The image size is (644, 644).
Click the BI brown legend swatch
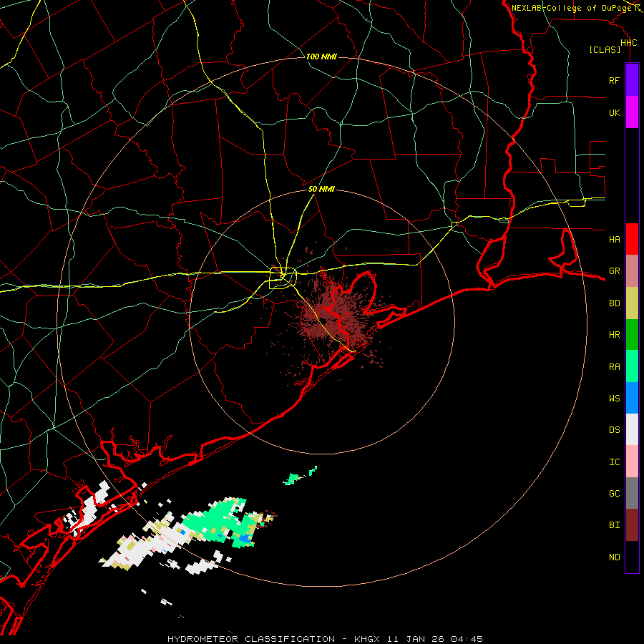[x=632, y=525]
